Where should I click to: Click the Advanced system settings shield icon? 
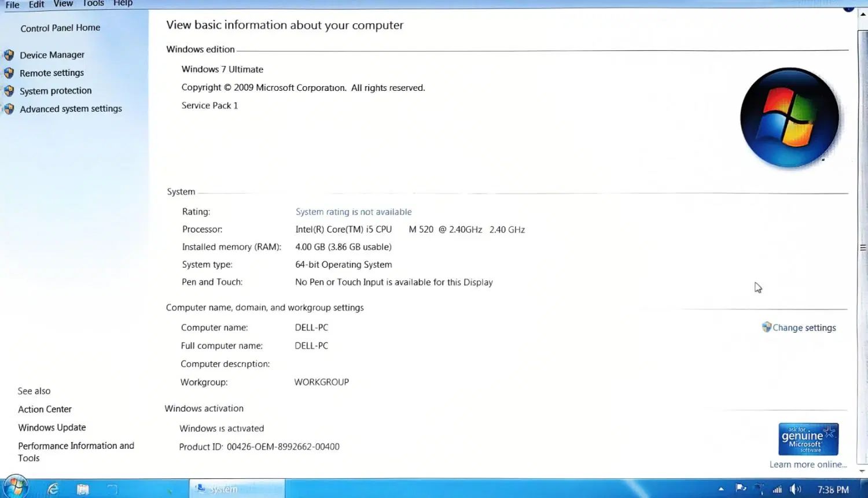9,109
